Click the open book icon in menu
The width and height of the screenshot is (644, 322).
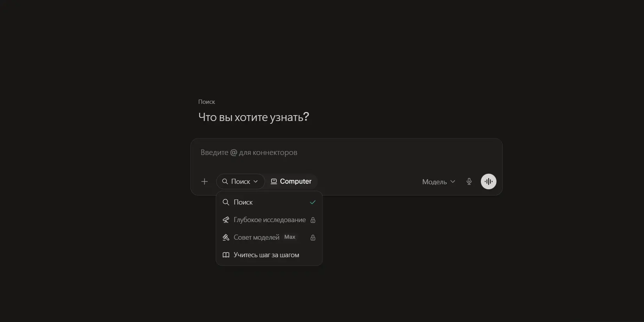click(x=226, y=255)
